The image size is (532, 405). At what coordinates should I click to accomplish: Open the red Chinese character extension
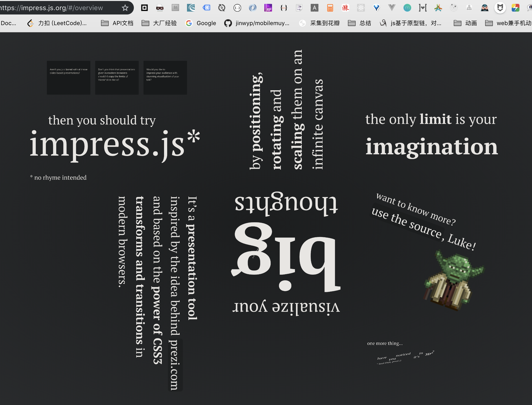click(345, 8)
